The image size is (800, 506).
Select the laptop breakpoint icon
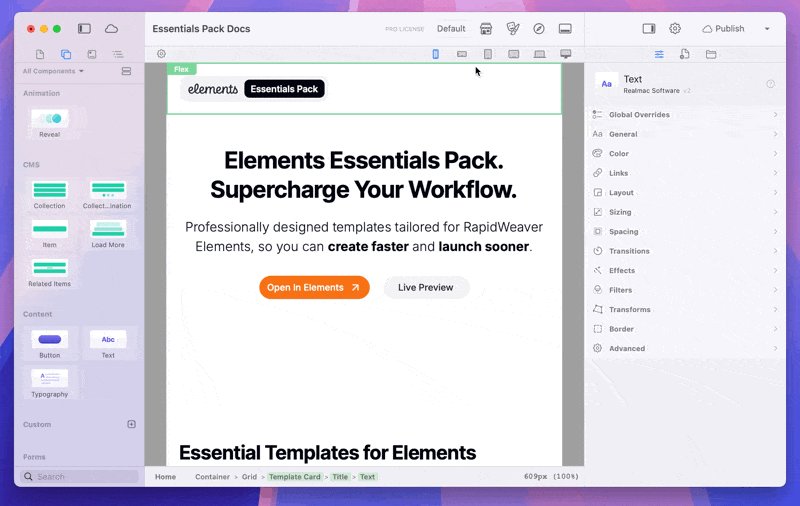(540, 54)
